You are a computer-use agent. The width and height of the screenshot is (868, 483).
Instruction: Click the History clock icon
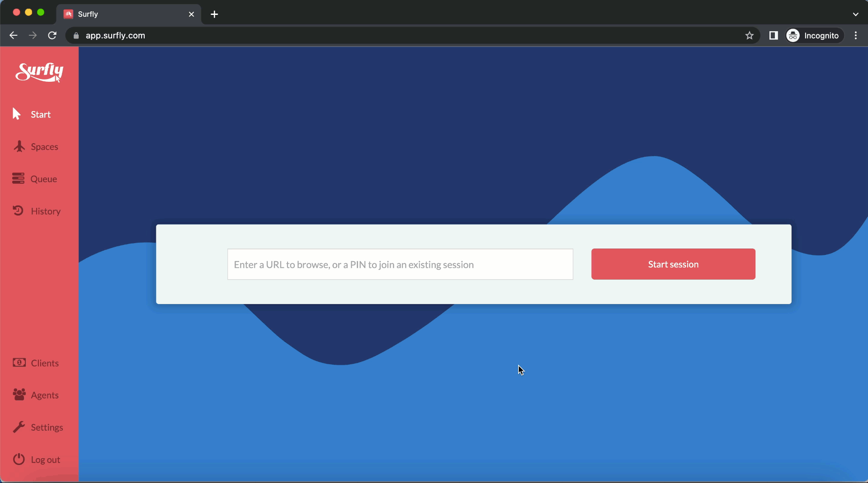pos(18,211)
